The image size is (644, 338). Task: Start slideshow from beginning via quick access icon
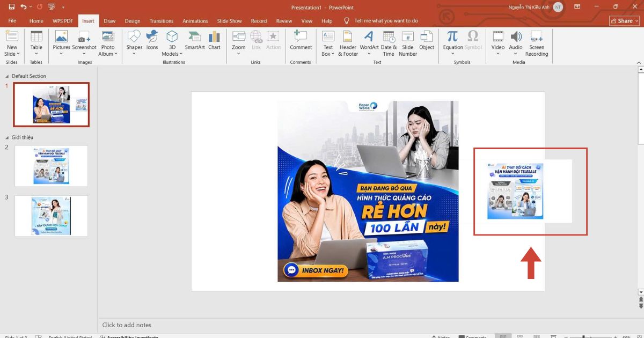(53, 7)
